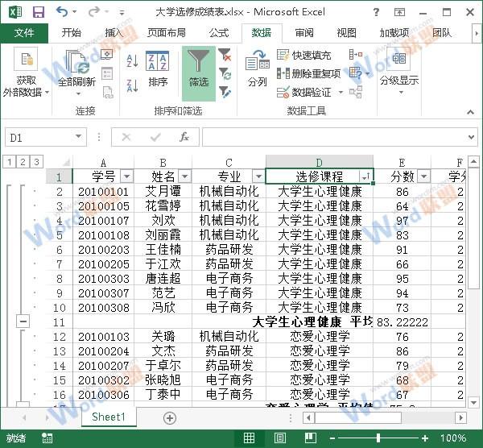Click Edit Links icon in Connections group
Image resolution: width=483 pixels, height=448 pixels.
[108, 93]
